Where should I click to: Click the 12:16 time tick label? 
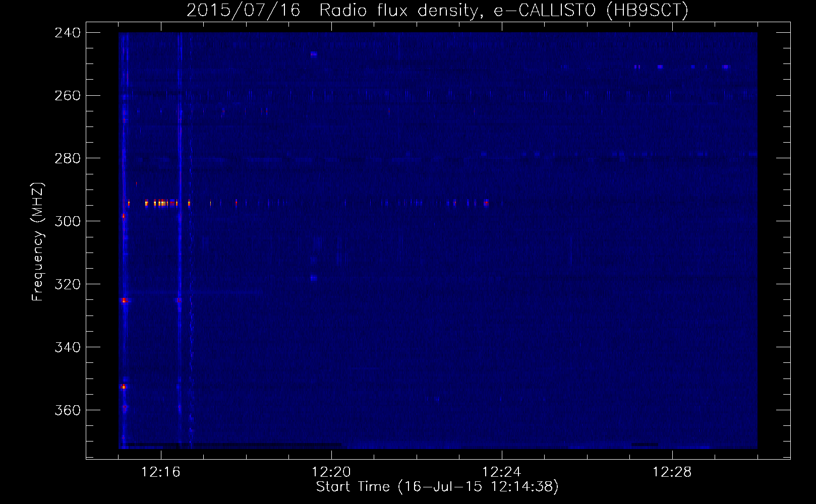point(161,472)
